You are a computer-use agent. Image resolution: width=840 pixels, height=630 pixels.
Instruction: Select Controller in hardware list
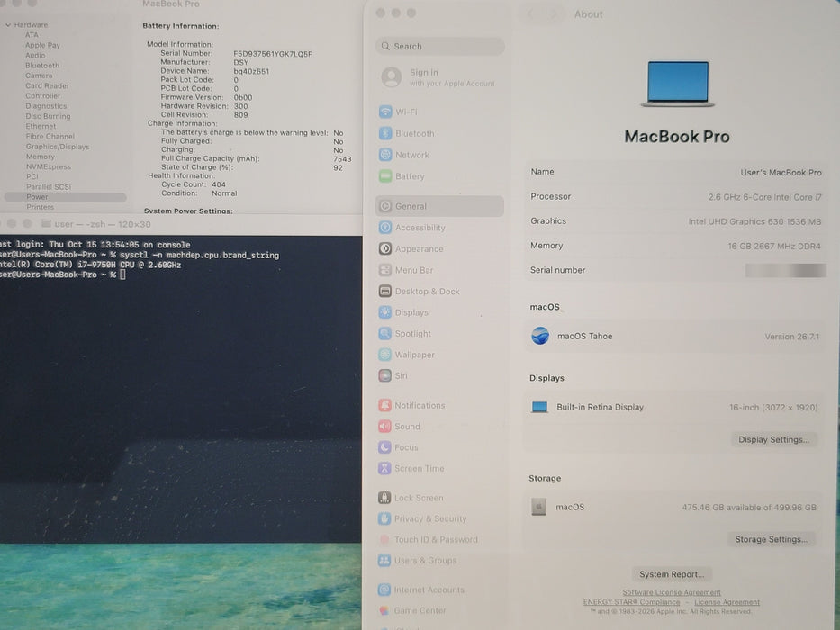point(43,96)
